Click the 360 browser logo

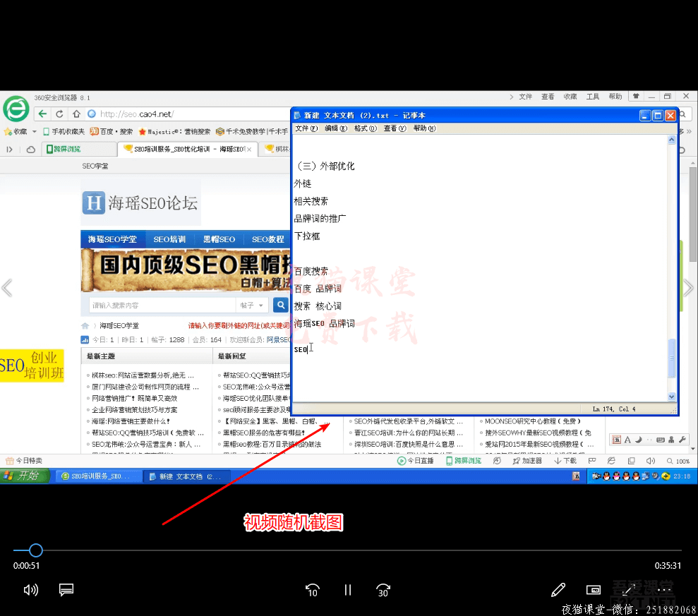pos(16,109)
